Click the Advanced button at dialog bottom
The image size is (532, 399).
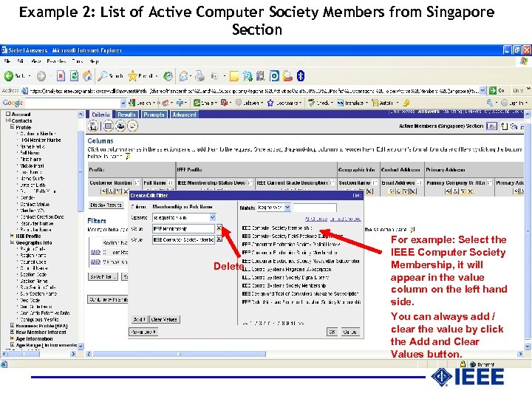[x=144, y=332]
